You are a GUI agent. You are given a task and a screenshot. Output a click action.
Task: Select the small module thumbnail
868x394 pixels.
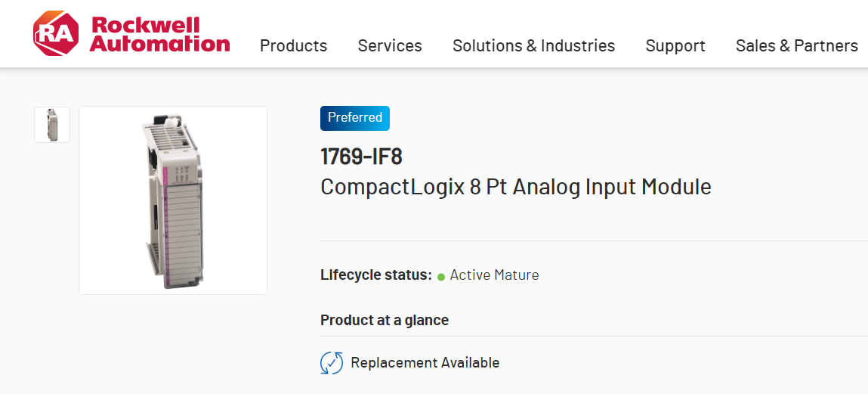tap(52, 125)
